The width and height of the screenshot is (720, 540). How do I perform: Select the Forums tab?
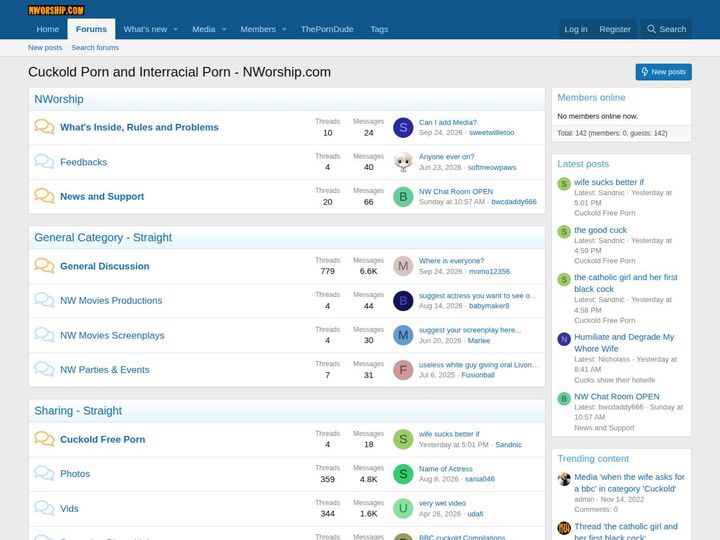click(x=91, y=29)
